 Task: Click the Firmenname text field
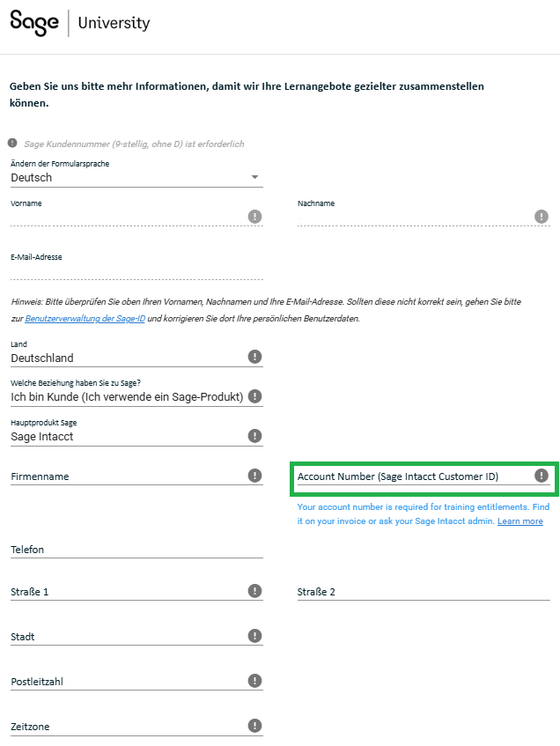point(128,476)
